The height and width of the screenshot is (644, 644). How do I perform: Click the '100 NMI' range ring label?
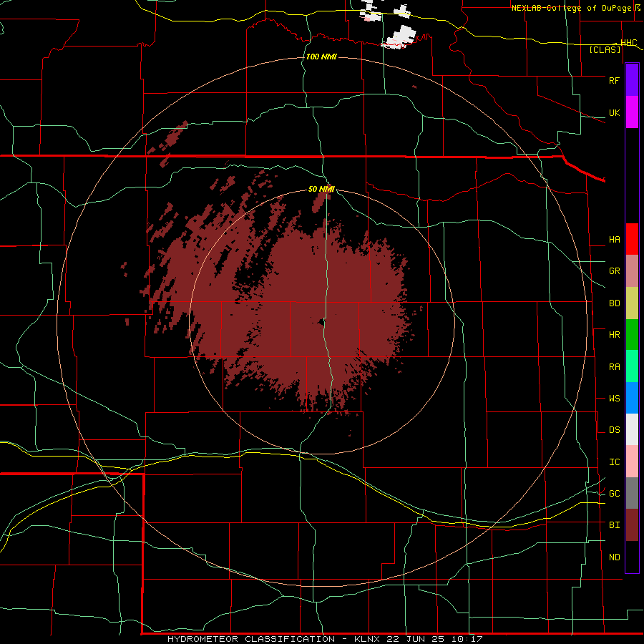pos(321,57)
